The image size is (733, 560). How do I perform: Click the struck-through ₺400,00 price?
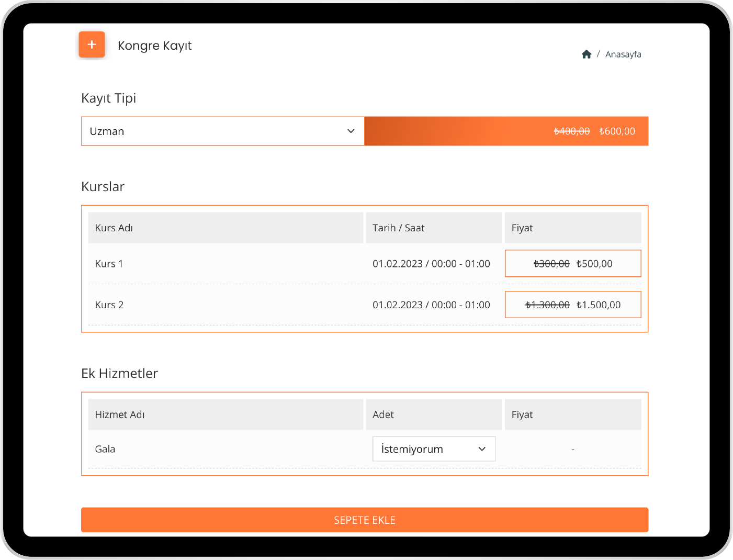(572, 131)
